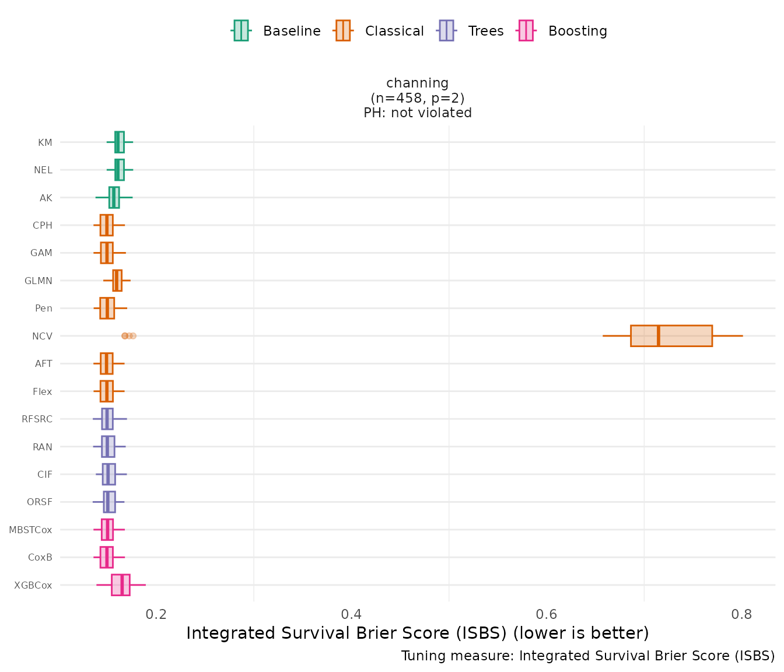Click the 'Tuning measure' caption text

click(x=588, y=656)
